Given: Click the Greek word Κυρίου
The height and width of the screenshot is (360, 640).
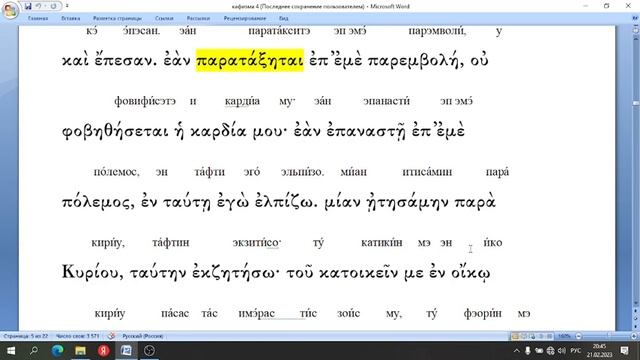Looking at the screenshot, I should [x=92, y=272].
